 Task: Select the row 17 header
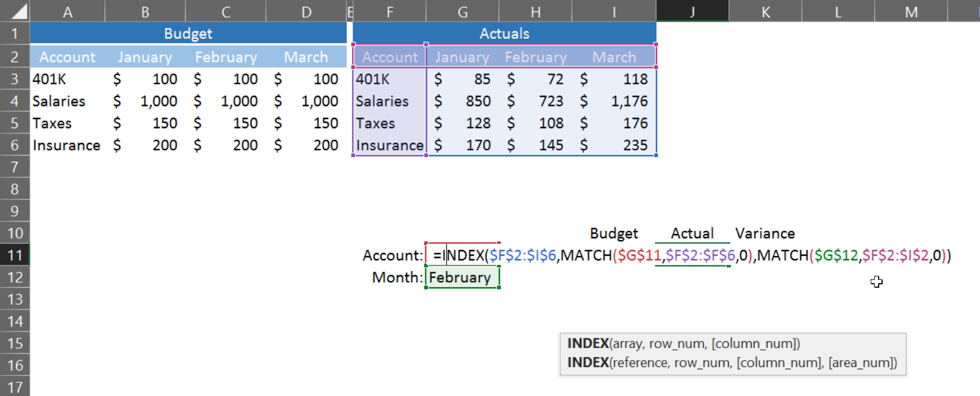tap(15, 387)
